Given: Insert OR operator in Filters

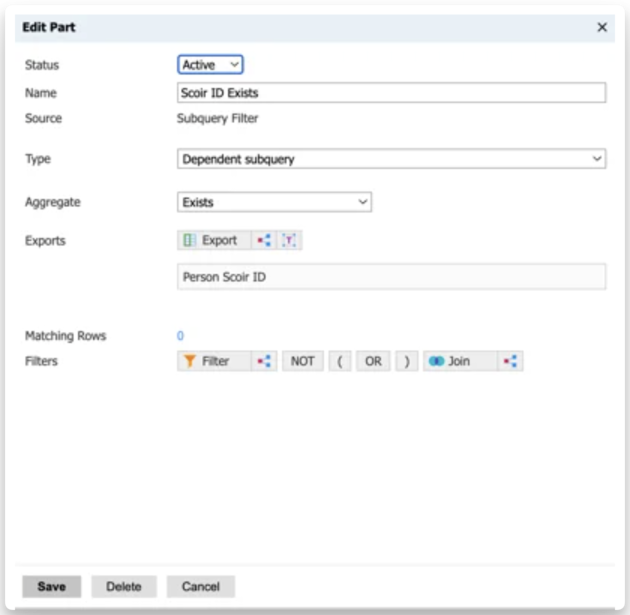Looking at the screenshot, I should tap(373, 361).
